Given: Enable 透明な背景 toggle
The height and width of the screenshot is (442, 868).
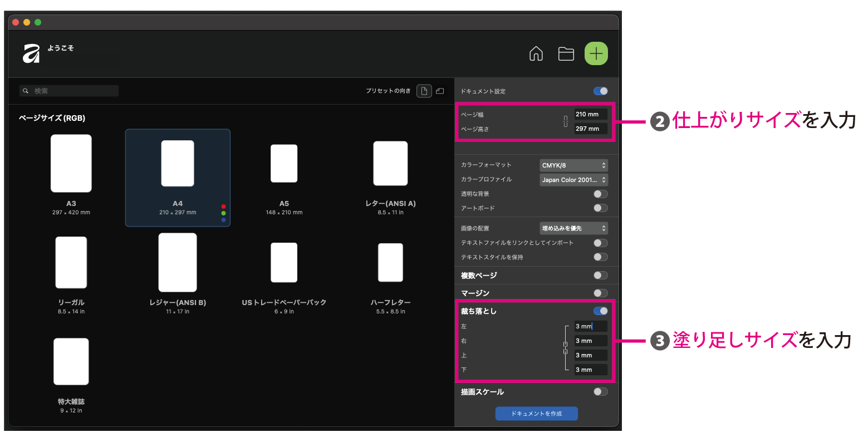Looking at the screenshot, I should 600,194.
